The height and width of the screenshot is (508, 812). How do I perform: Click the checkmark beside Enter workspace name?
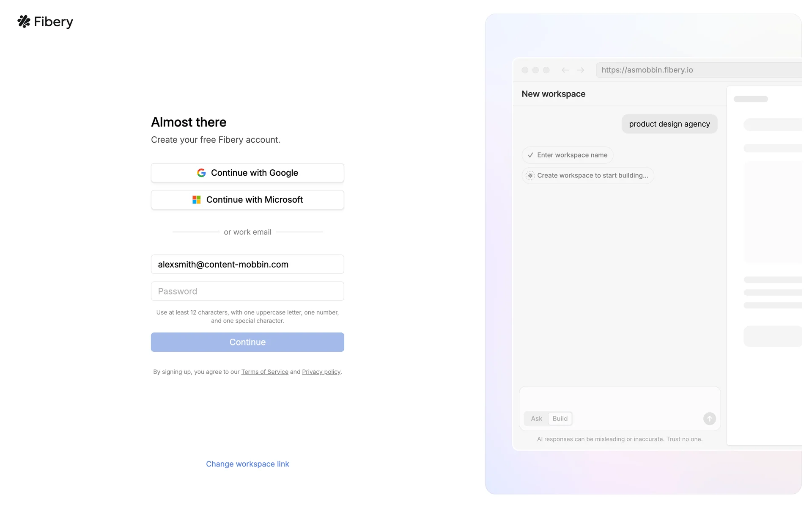[x=530, y=155]
